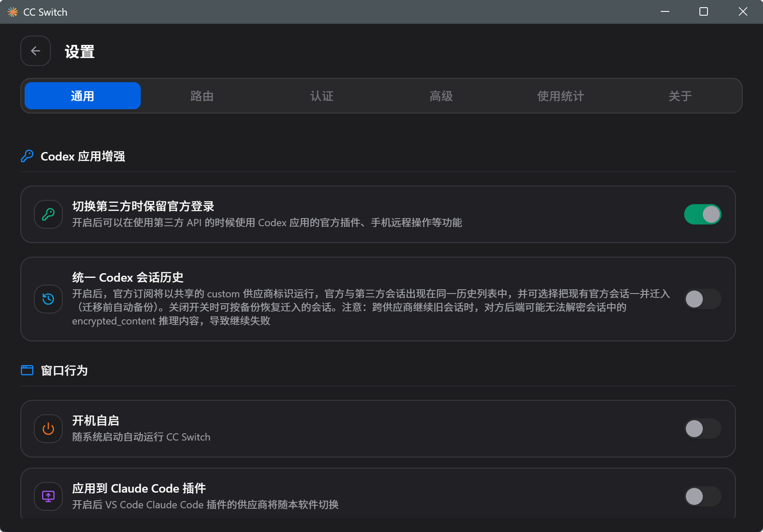Click the 切换第三方时保留官方登录 title

[143, 206]
